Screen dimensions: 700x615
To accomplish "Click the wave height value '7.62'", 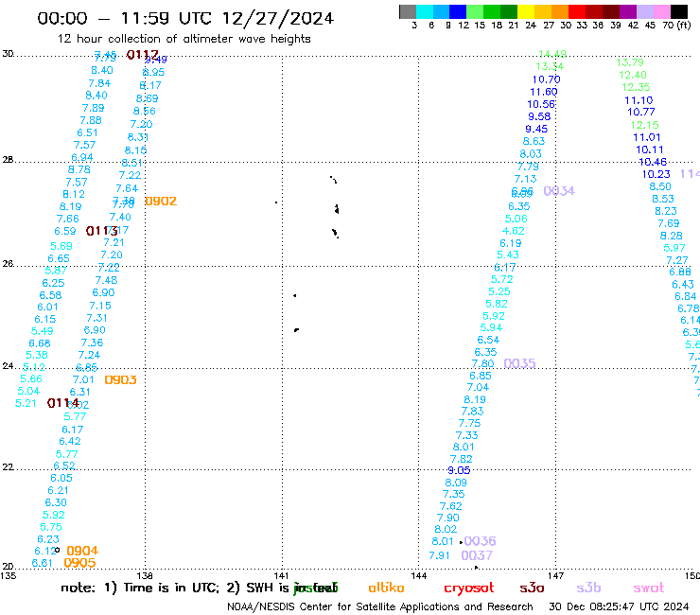I will 450,506.
